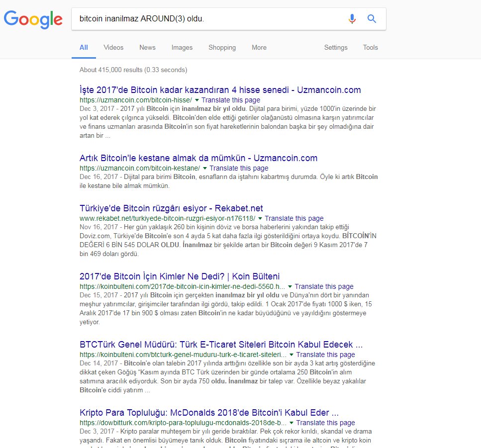Click the URL www.rekabet.net/turkiyede-bitcoin-ruzgri-esiyor-n176118/

tap(168, 218)
